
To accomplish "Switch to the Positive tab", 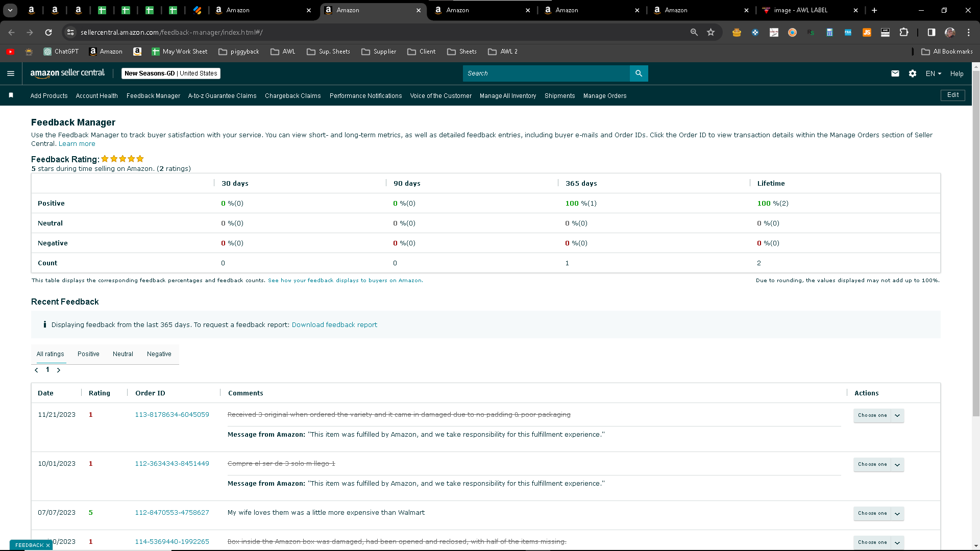I will coord(88,354).
